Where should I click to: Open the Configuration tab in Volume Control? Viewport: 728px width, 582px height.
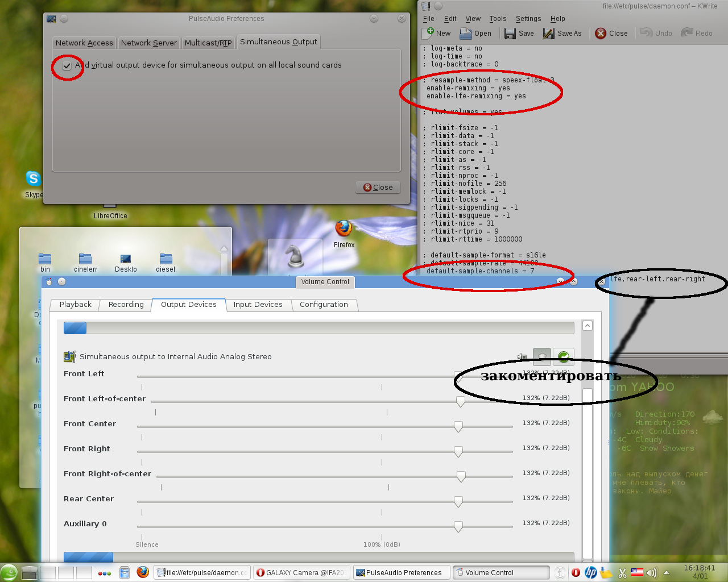[x=324, y=305]
